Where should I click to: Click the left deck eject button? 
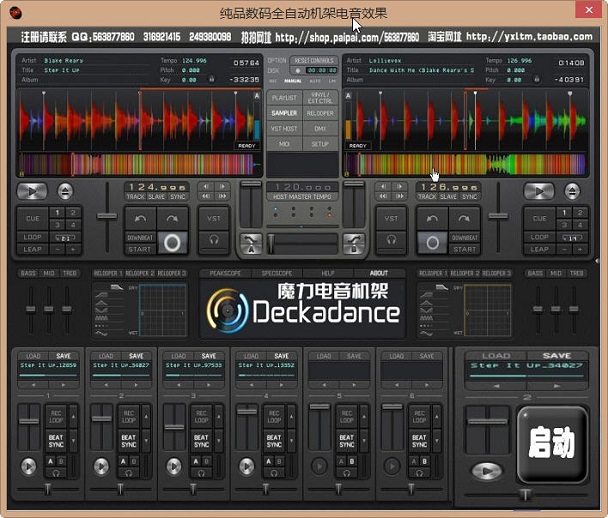[66, 190]
